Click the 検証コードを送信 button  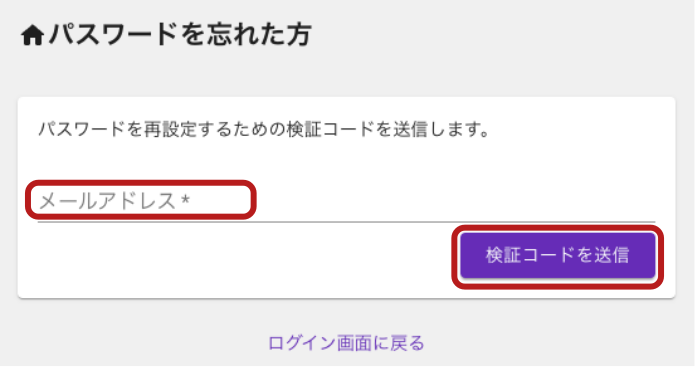tap(558, 255)
